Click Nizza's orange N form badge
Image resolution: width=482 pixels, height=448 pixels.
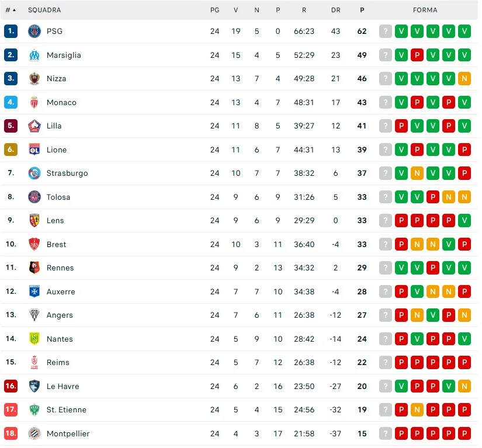[464, 79]
